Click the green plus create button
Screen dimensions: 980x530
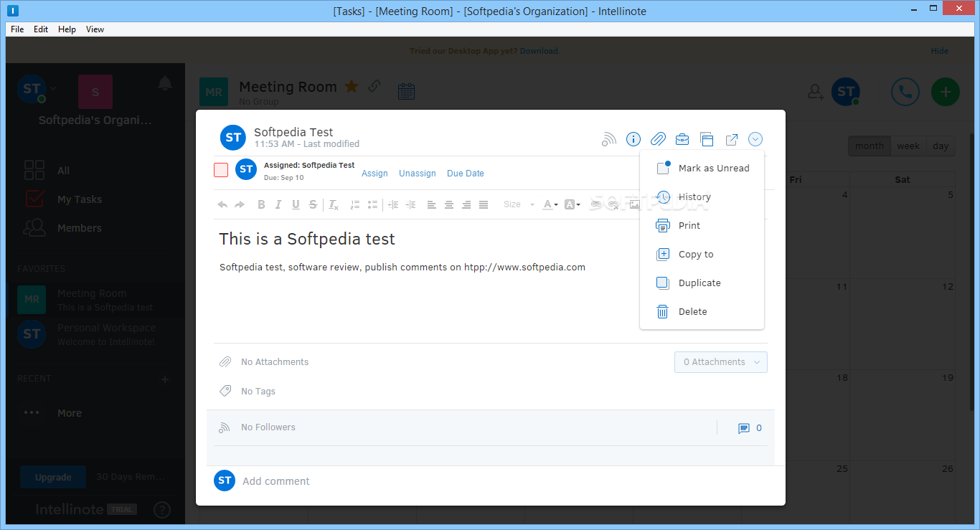pyautogui.click(x=946, y=92)
